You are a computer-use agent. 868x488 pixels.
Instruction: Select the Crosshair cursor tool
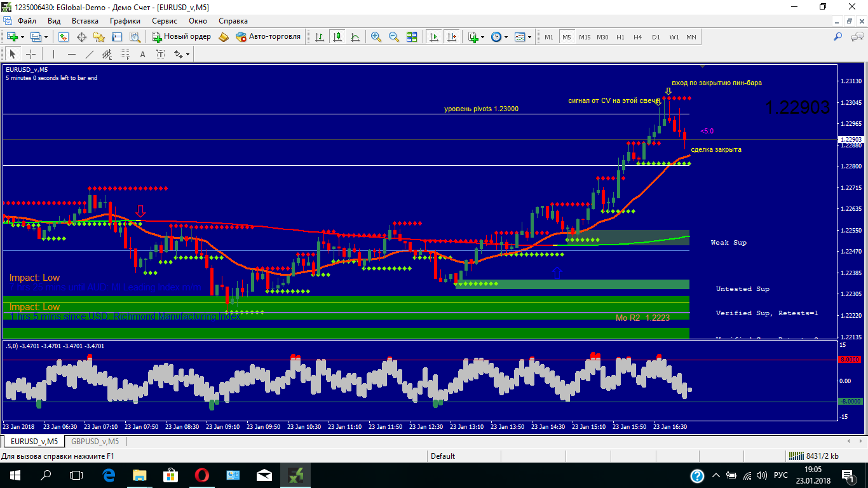tap(31, 54)
